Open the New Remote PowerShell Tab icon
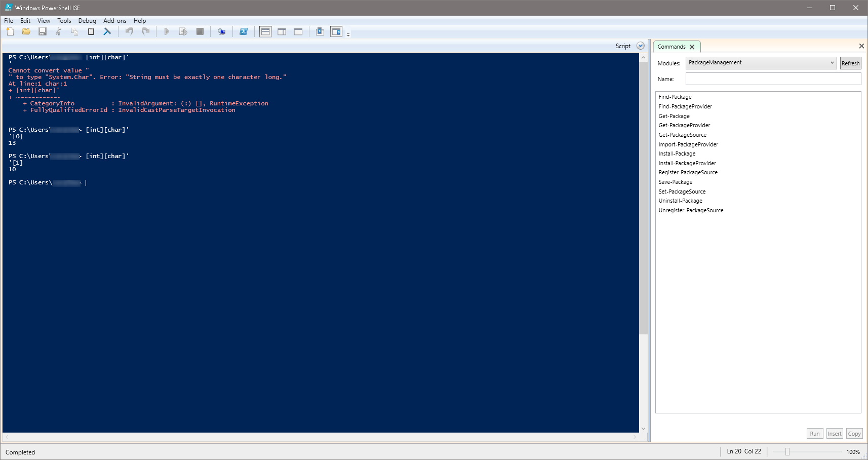Screen dimensions: 868x460 pyautogui.click(x=221, y=31)
